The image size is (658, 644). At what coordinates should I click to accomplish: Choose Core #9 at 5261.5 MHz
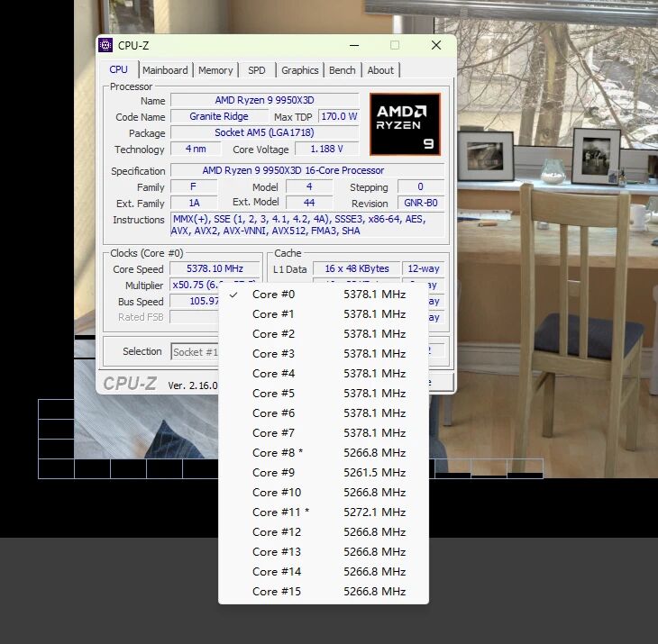pyautogui.click(x=324, y=473)
